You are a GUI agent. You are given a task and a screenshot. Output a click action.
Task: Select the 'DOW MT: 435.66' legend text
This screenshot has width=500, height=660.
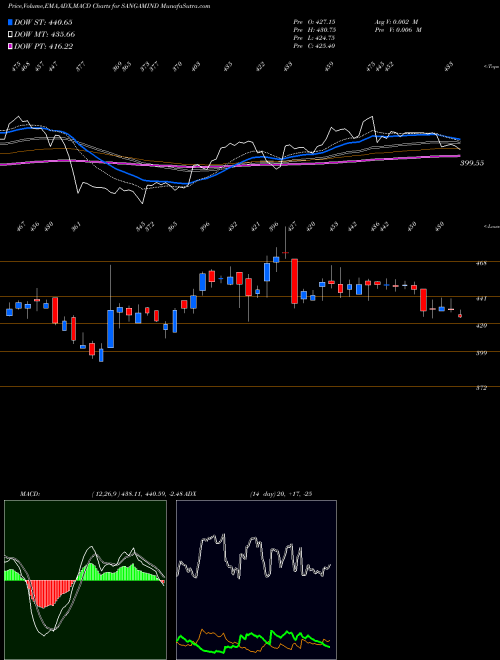point(45,35)
